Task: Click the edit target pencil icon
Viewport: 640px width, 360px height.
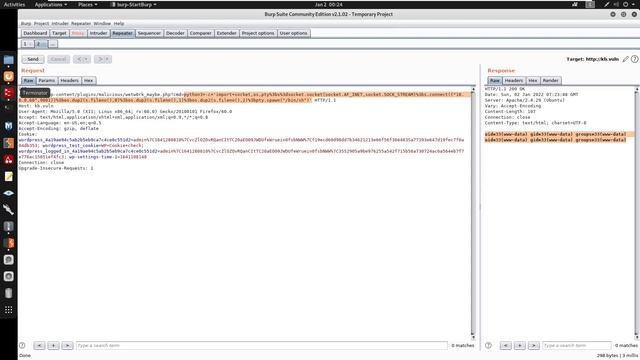Action: pos(625,59)
